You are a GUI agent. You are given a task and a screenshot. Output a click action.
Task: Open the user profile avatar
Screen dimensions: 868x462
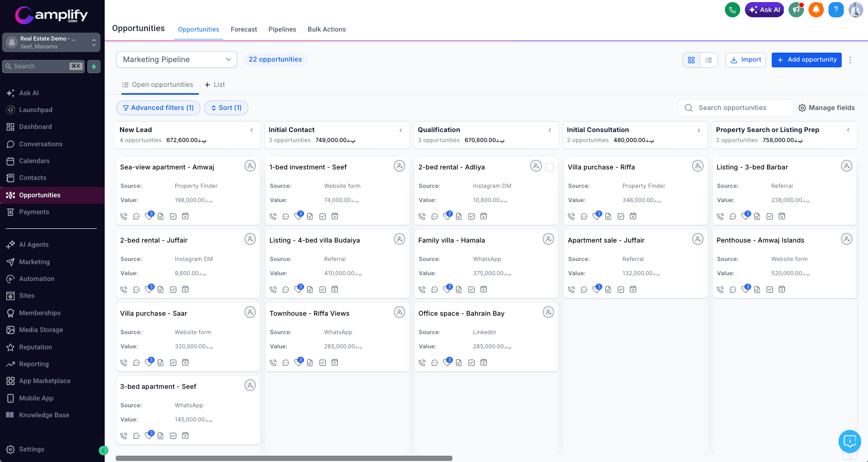(x=856, y=9)
